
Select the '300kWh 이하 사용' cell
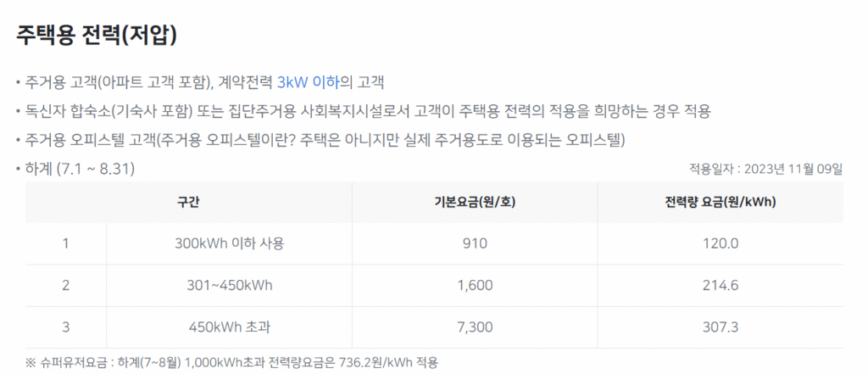(229, 243)
